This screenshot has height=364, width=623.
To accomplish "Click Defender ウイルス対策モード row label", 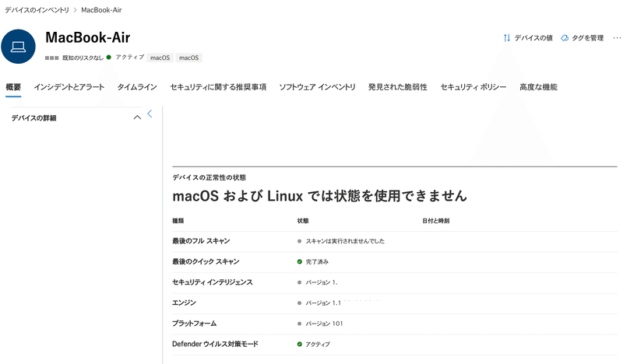I will pos(215,344).
